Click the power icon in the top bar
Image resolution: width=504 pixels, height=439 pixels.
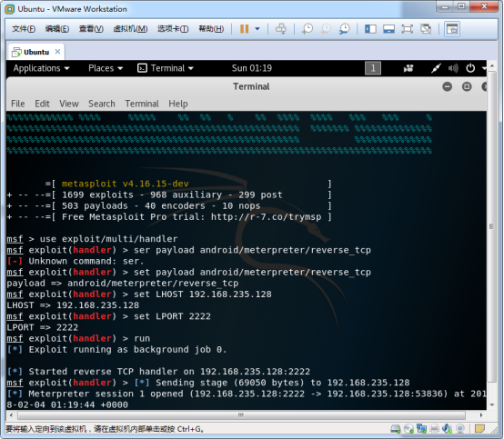(x=470, y=68)
